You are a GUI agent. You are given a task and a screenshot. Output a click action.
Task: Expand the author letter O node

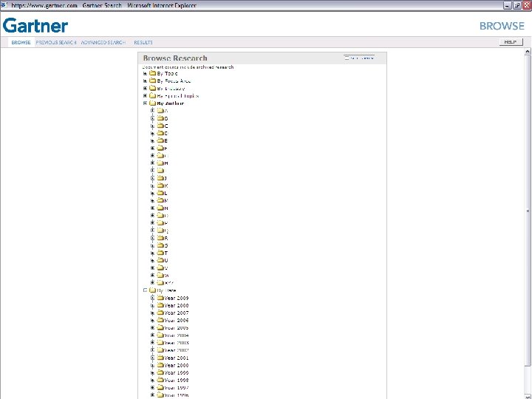[x=153, y=216]
